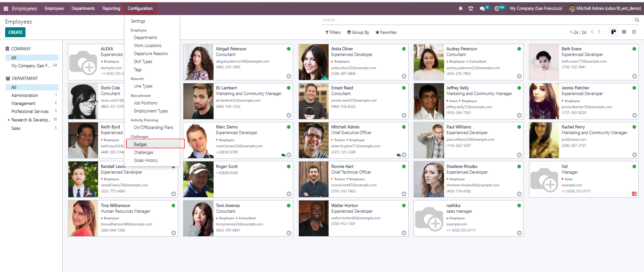Select Kanban view toggle

click(x=613, y=32)
